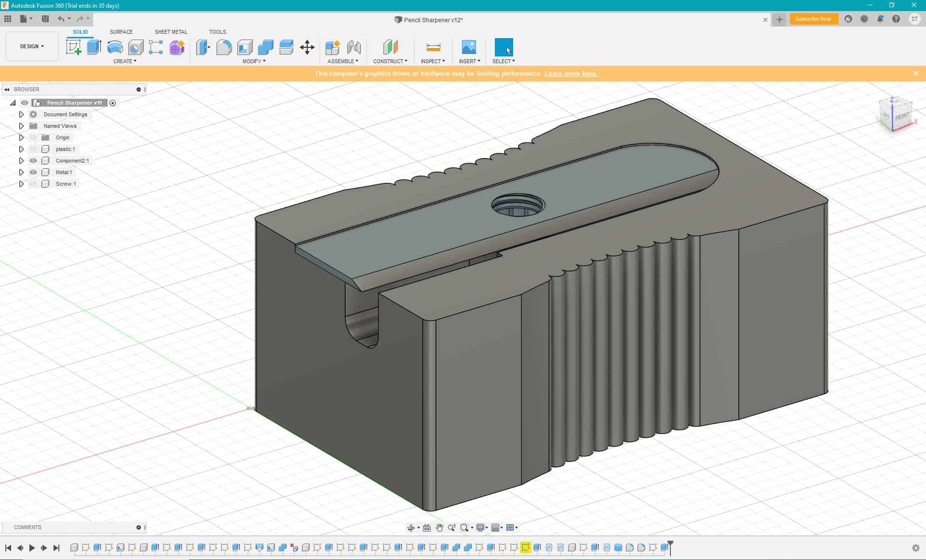Open the notifications bell
The width and height of the screenshot is (926, 560).
(880, 19)
